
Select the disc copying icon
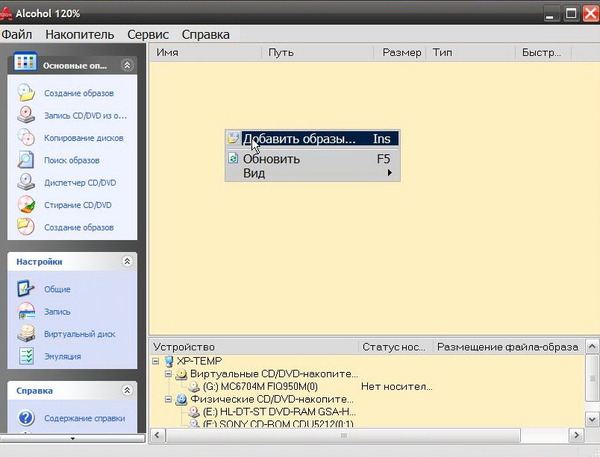(x=26, y=137)
